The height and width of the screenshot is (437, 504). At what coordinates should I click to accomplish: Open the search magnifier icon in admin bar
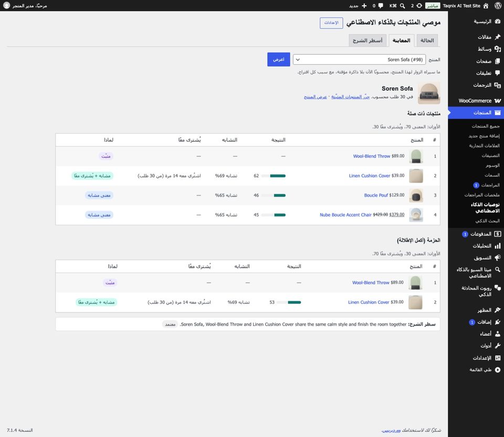click(x=402, y=5)
